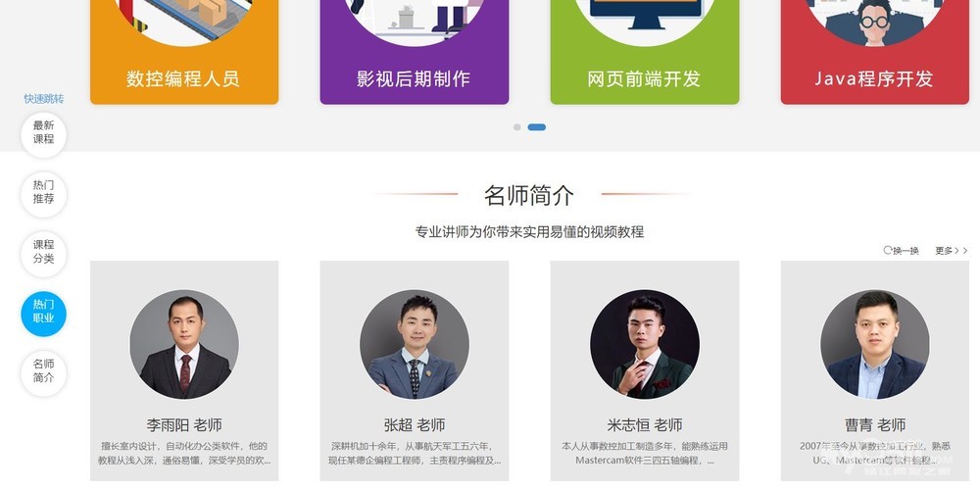Click 曹青 teacher's circular portrait

point(874,344)
